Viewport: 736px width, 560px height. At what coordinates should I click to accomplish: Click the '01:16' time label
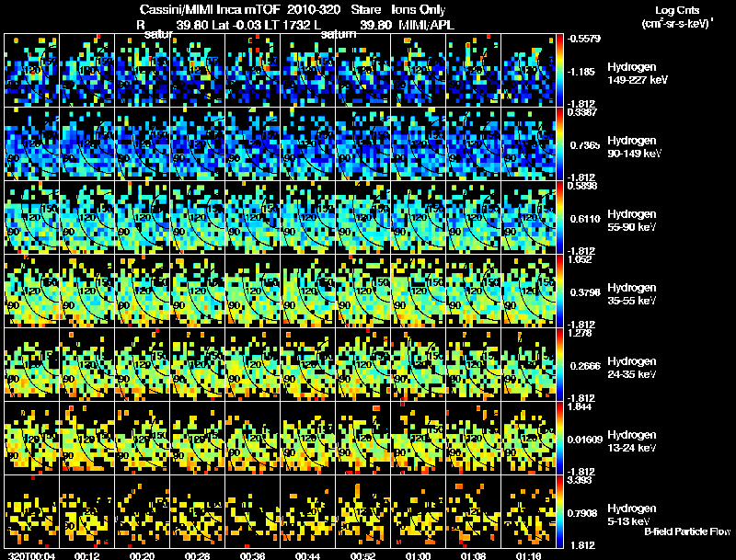click(528, 555)
